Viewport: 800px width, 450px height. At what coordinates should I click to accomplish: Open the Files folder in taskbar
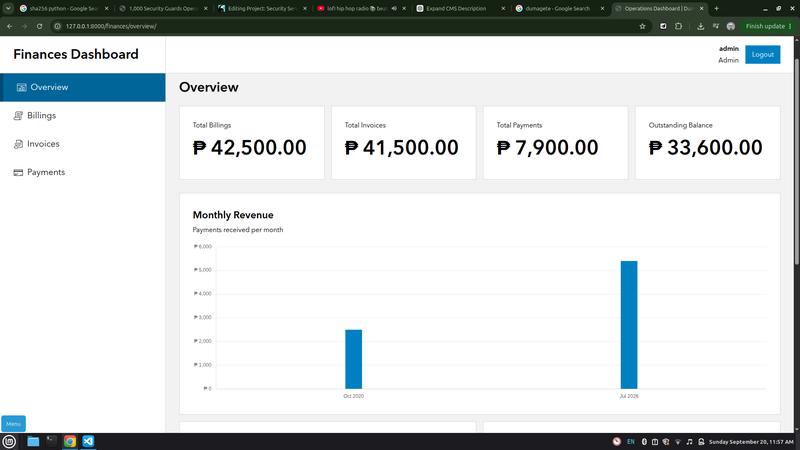33,441
